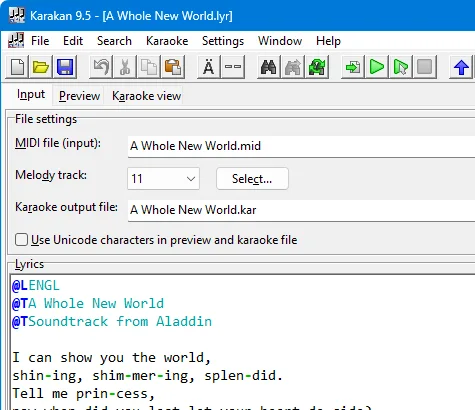Click the blue up arrow icon

[461, 67]
